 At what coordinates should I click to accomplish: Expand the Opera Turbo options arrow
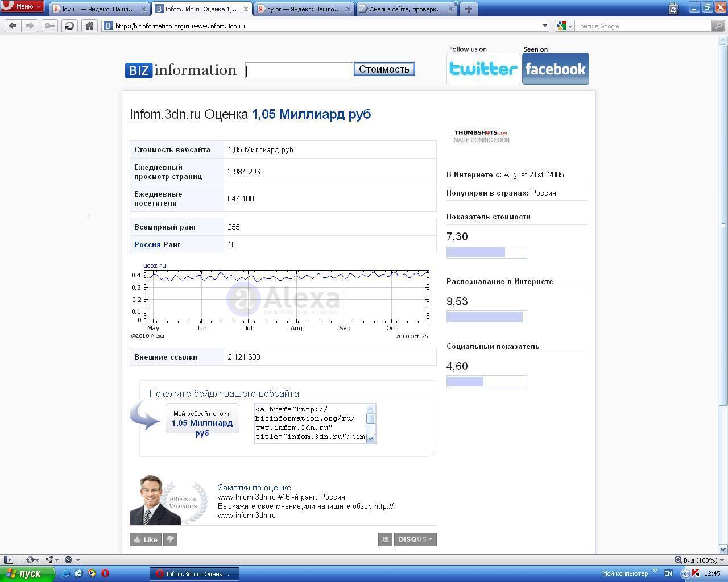(x=78, y=560)
